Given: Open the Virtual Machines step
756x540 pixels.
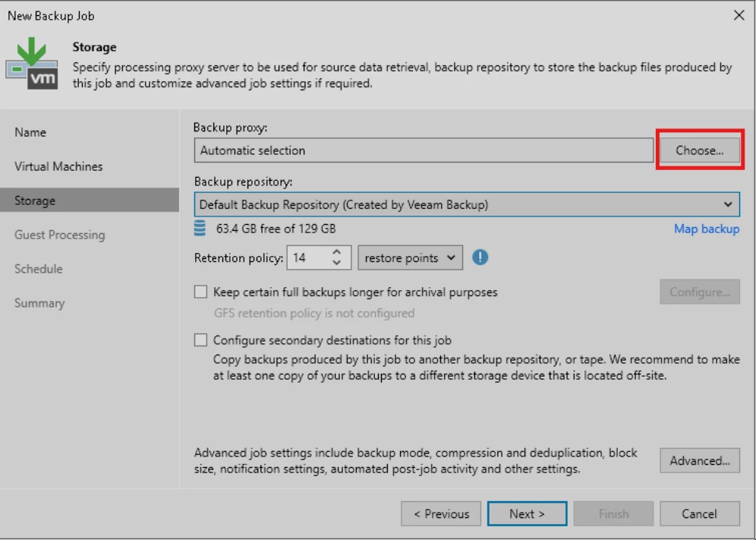Looking at the screenshot, I should pyautogui.click(x=58, y=166).
